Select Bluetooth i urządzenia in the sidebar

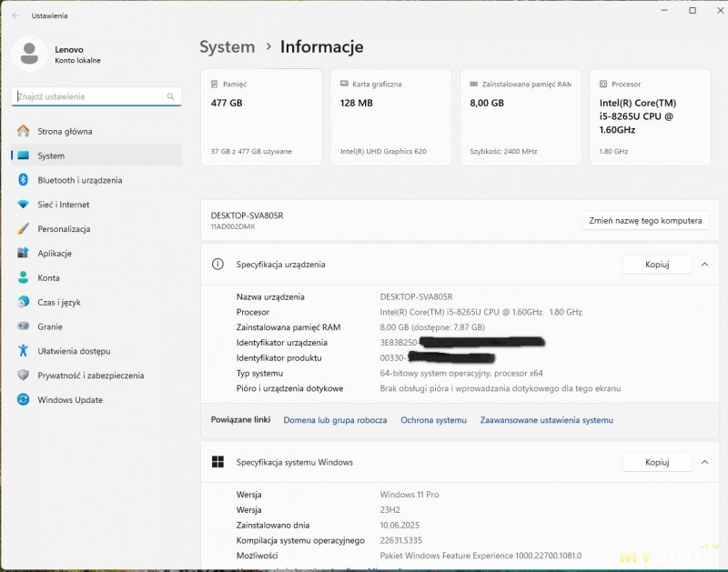pyautogui.click(x=96, y=180)
